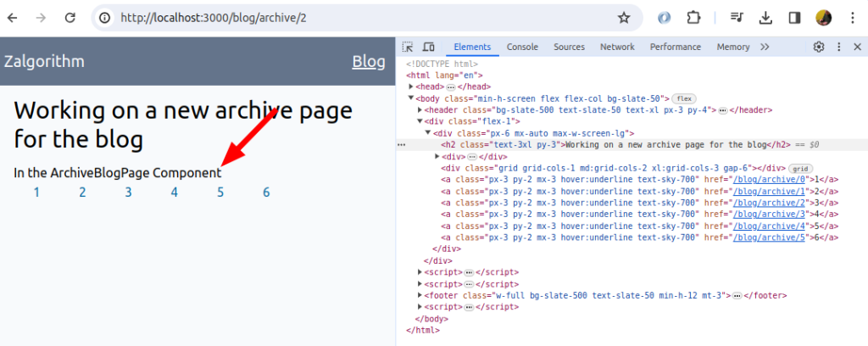View site information icon in address bar
The height and width of the screenshot is (346, 868).
[x=104, y=18]
